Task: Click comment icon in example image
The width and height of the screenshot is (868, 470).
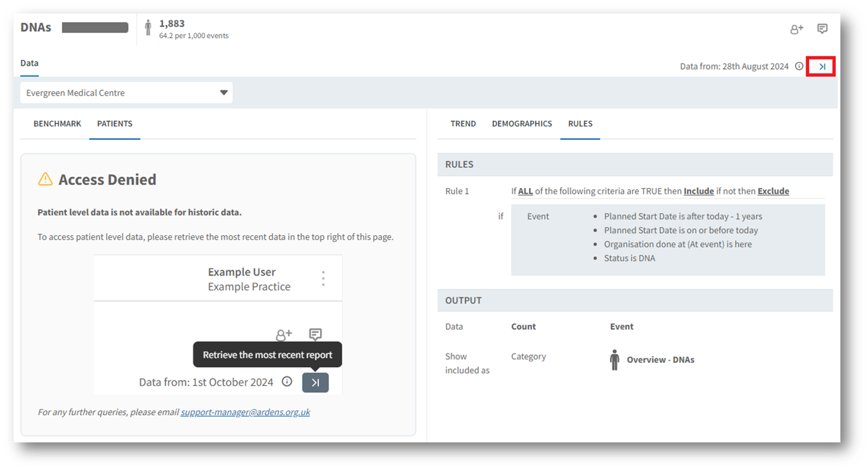Action: pyautogui.click(x=315, y=334)
